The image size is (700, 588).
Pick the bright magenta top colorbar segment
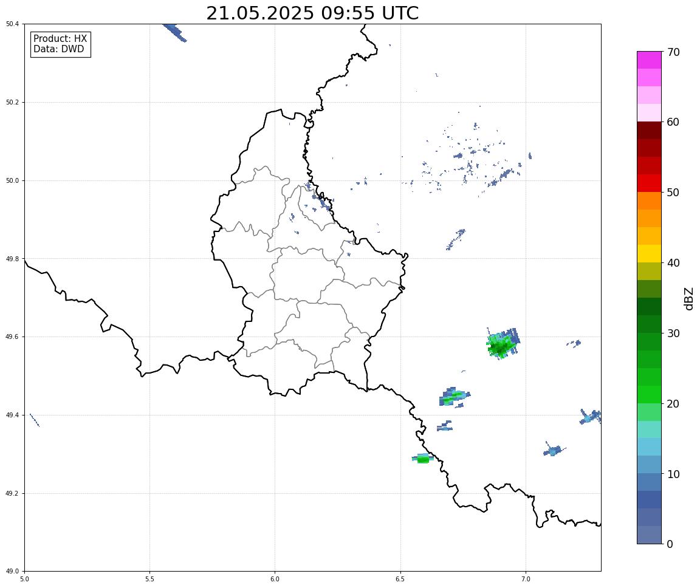coord(649,60)
